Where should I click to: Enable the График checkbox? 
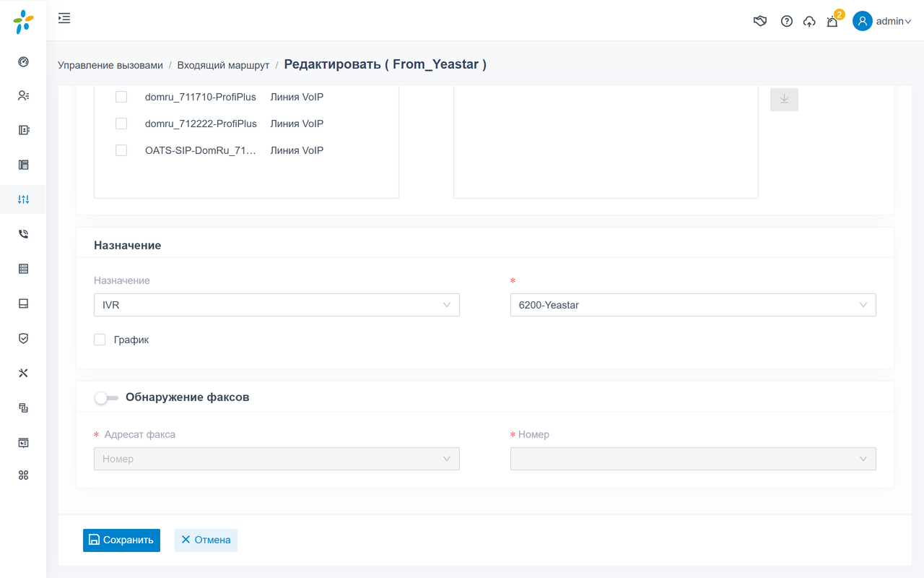pos(100,340)
